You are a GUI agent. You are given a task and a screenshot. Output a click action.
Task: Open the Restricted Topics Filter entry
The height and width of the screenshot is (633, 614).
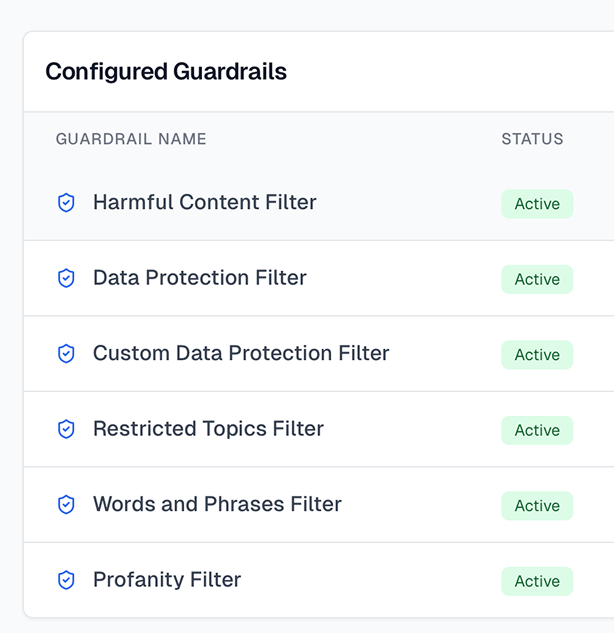pos(208,429)
